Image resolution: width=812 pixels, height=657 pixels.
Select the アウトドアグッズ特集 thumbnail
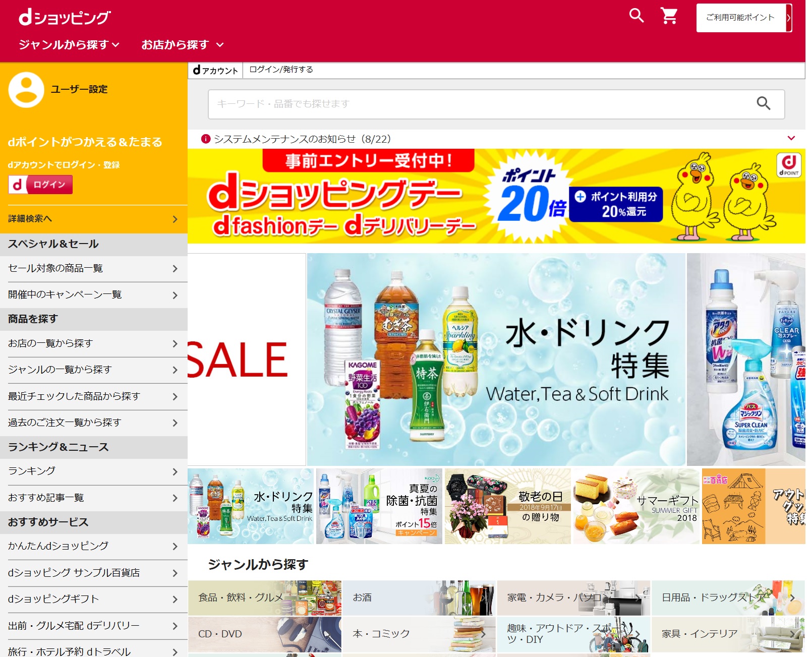(753, 506)
